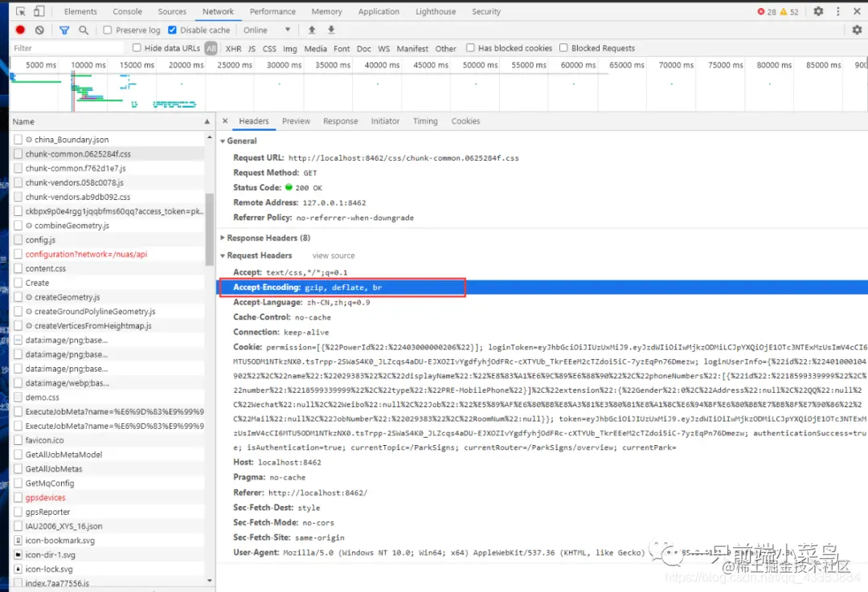Click timeline overview at 20000 ms
The height and width of the screenshot is (592, 868).
coord(186,65)
